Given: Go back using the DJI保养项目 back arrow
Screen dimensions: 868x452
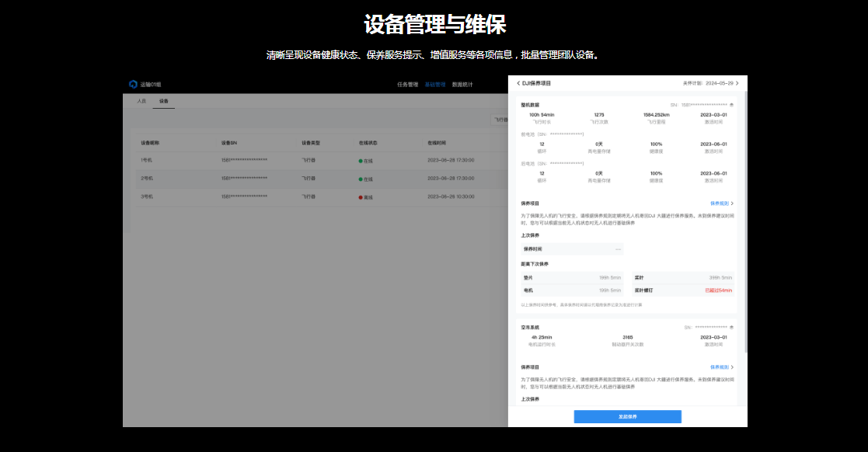Looking at the screenshot, I should pos(518,83).
